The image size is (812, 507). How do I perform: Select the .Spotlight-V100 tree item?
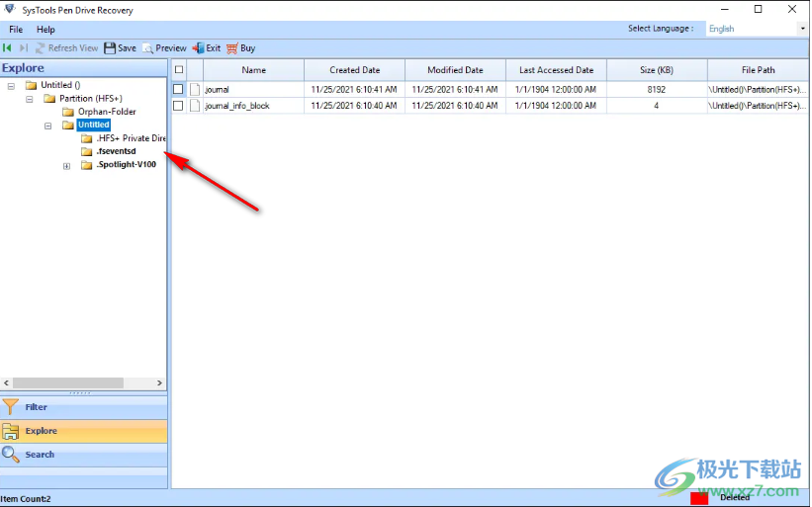pos(126,164)
